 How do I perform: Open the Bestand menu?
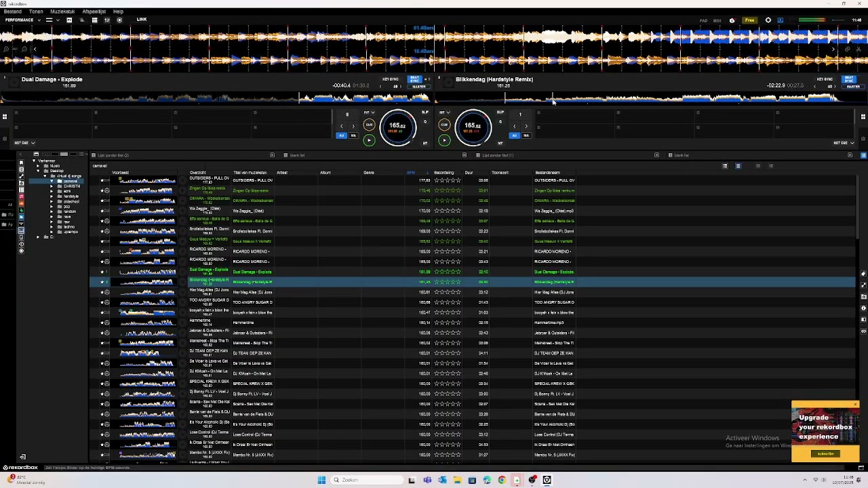tap(12, 12)
